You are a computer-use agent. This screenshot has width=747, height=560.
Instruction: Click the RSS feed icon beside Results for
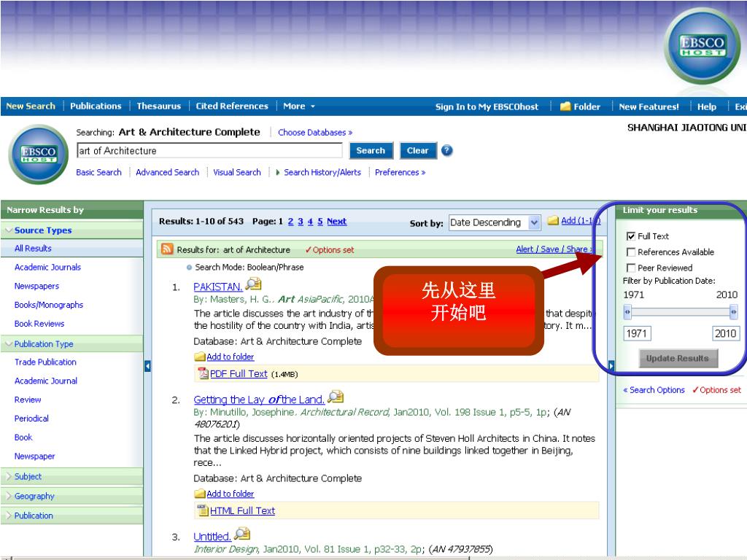tap(167, 249)
